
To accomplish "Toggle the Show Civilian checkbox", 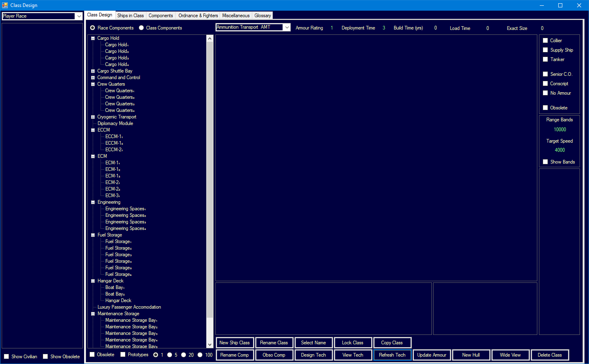I will [7, 357].
